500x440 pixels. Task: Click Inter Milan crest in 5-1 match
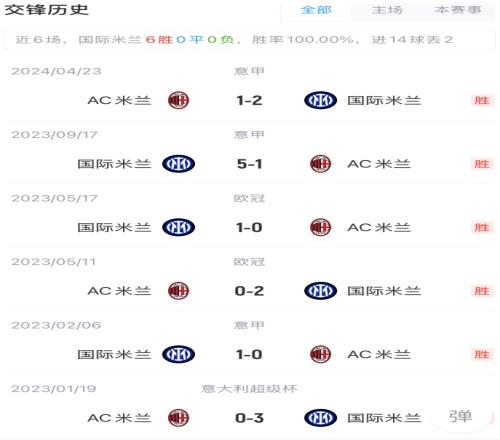click(179, 164)
